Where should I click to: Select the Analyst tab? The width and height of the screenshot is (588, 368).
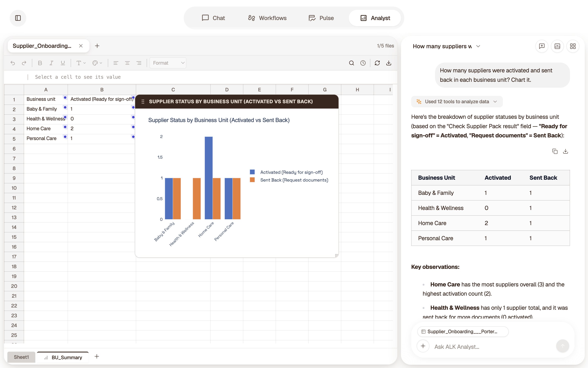point(375,18)
